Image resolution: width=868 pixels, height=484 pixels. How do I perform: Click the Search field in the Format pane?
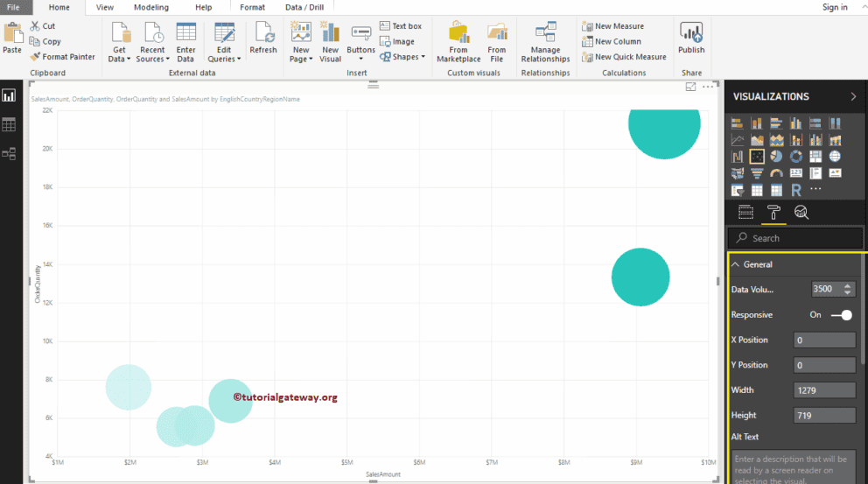coord(794,238)
